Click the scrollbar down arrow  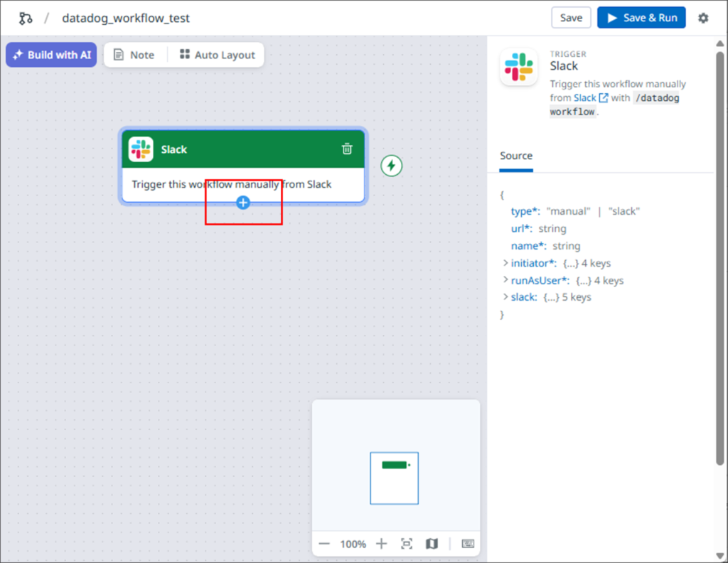click(x=720, y=556)
